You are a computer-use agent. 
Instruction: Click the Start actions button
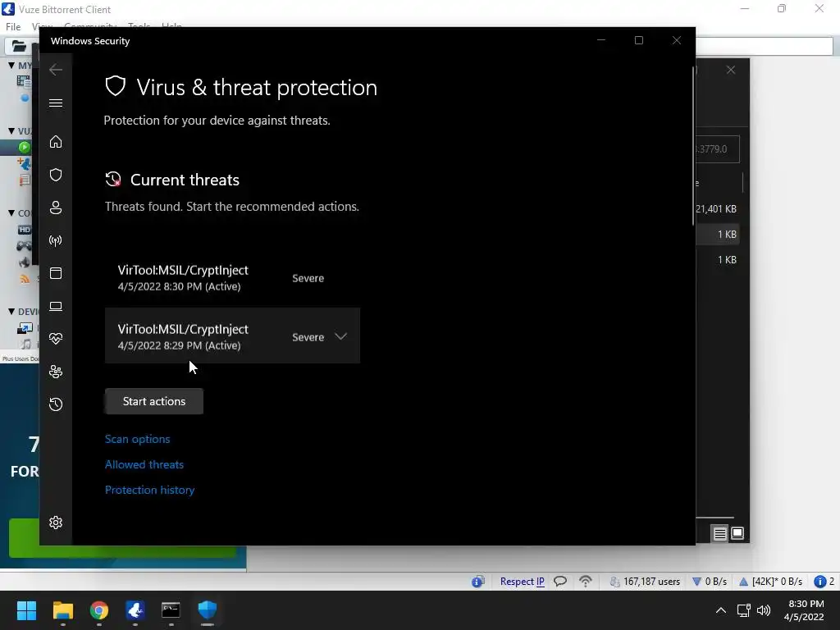(154, 401)
